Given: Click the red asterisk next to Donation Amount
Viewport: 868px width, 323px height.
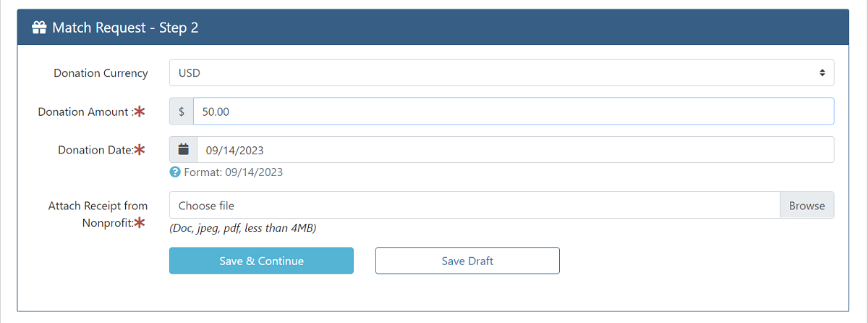Looking at the screenshot, I should (x=140, y=112).
